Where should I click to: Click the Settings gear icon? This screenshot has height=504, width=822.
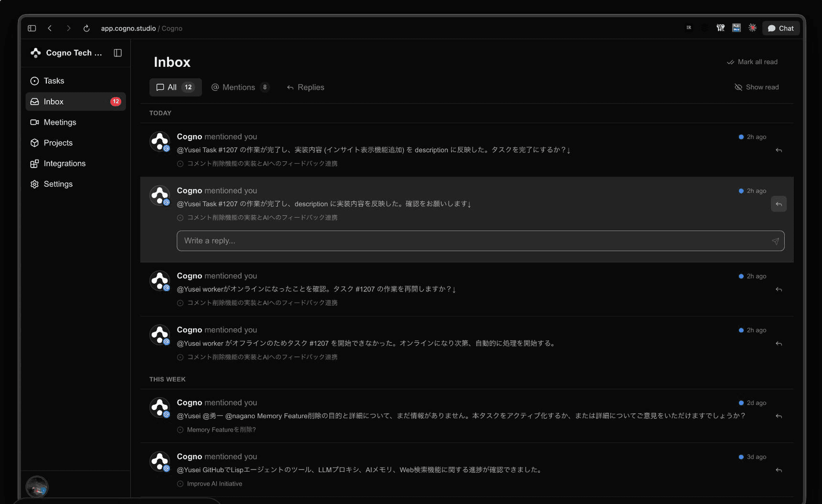[x=34, y=184]
